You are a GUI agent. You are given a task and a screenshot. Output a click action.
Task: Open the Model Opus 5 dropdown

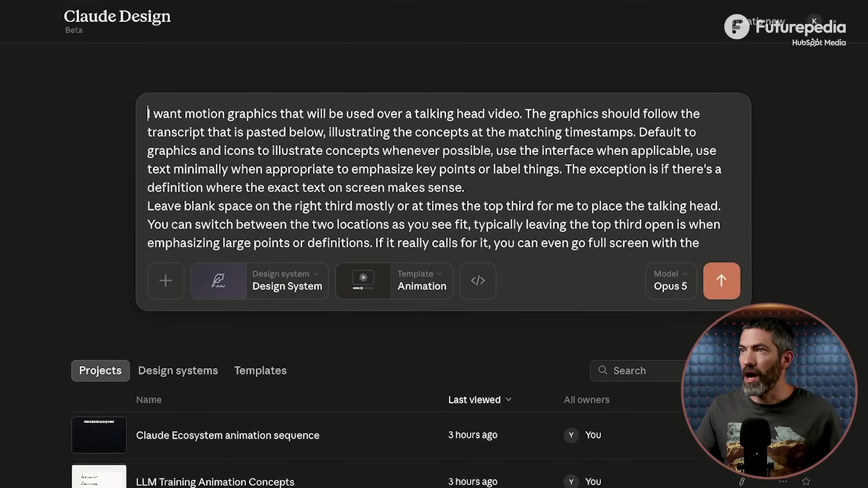671,281
